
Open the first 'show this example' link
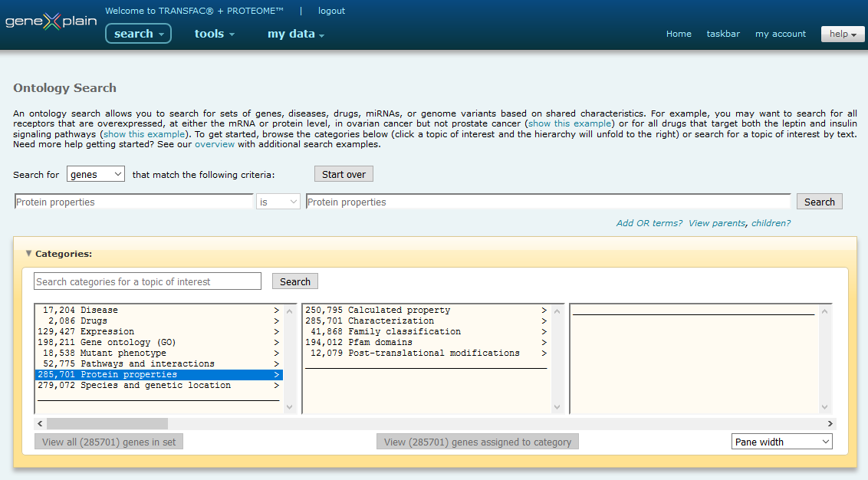[x=570, y=123]
